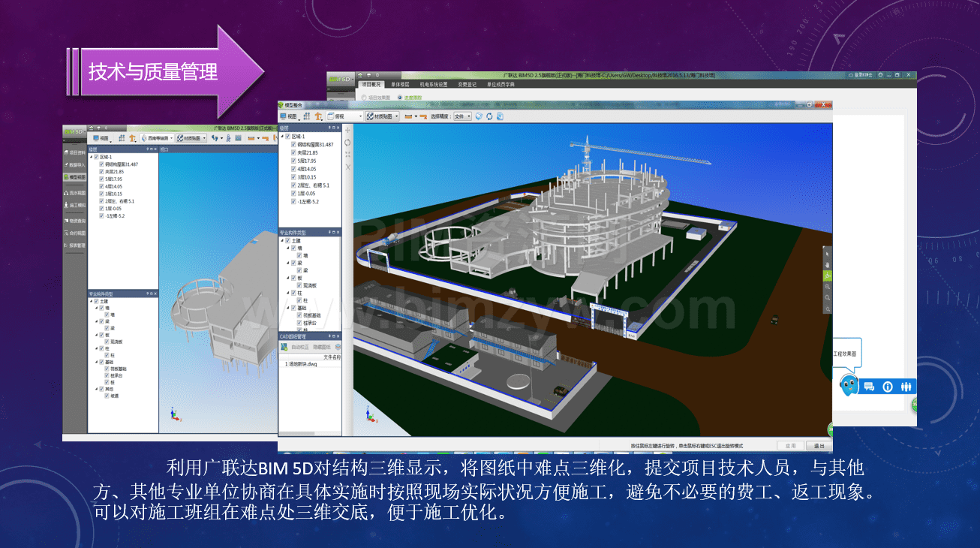Select pan cross tool beside big 3D viewport
Viewport: 980px width, 548px height.
point(347,130)
